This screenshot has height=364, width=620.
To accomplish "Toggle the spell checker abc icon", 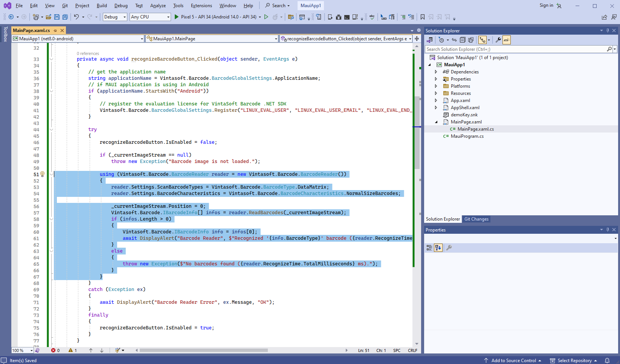I will pos(372,17).
